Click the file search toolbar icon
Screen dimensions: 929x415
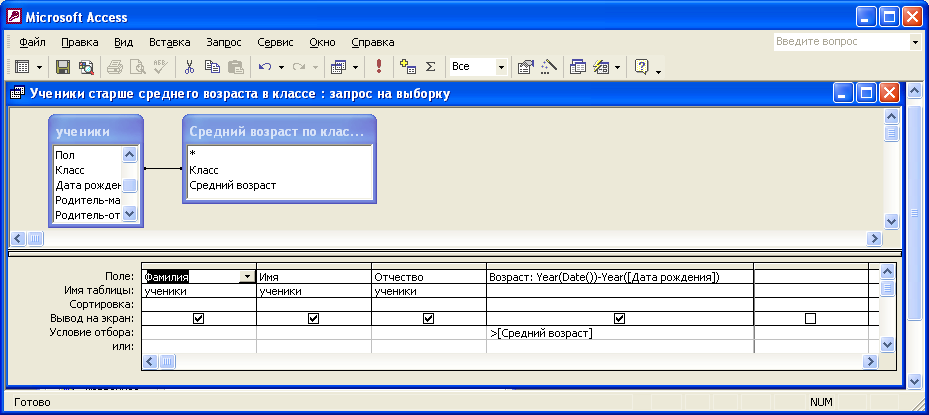pyautogui.click(x=87, y=67)
